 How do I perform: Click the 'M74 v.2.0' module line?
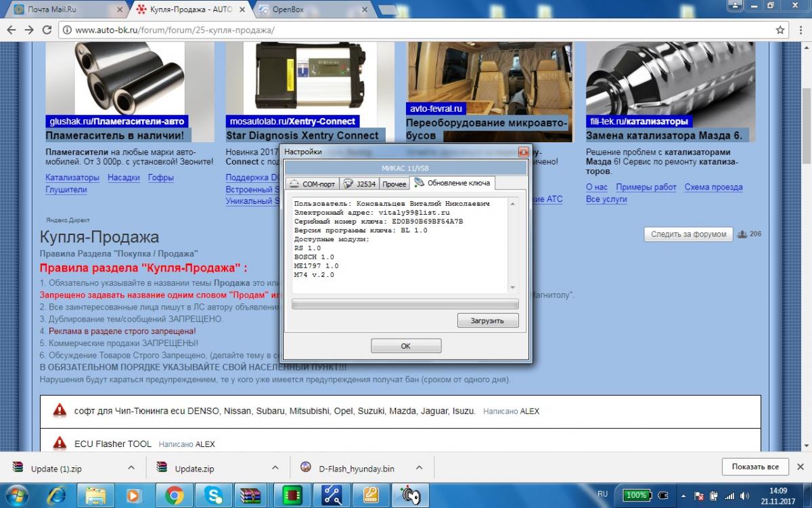314,275
